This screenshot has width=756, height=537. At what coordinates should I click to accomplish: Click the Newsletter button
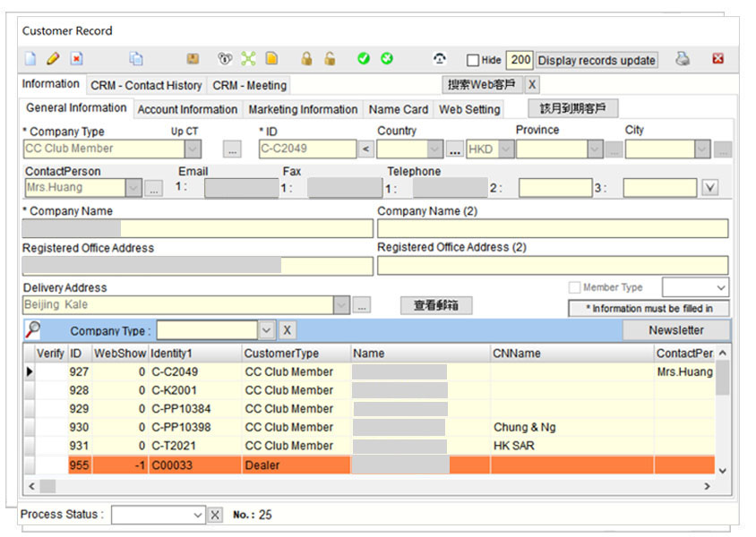click(676, 330)
